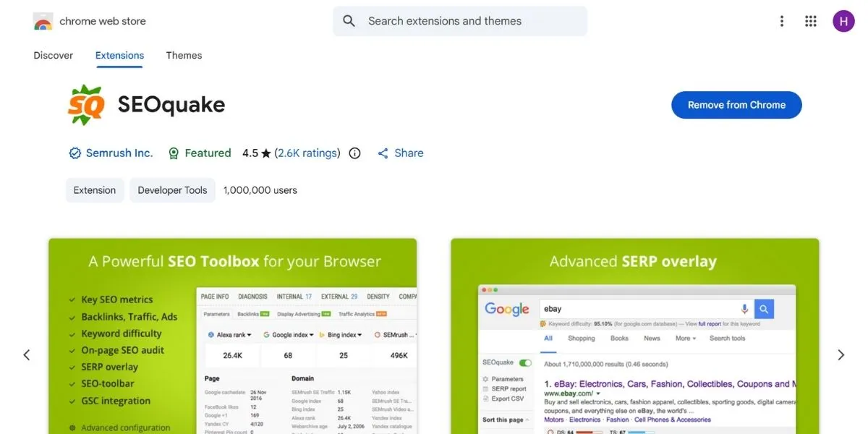
Task: Click the profile avatar
Action: click(x=843, y=21)
